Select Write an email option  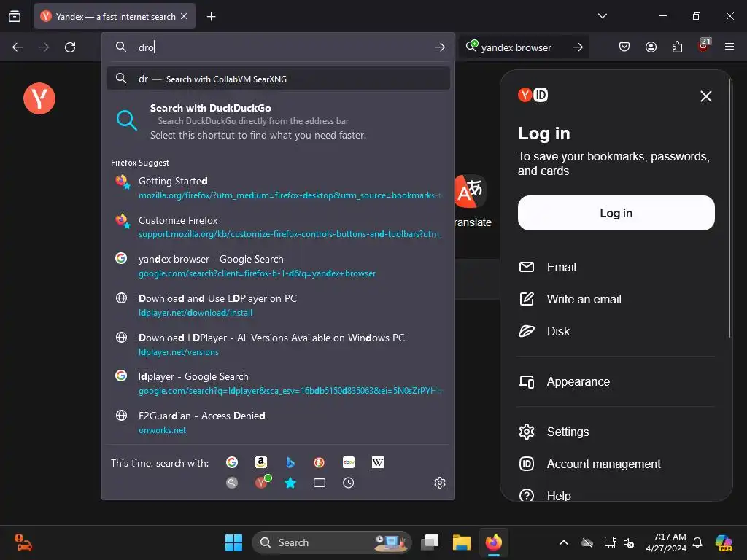click(616, 299)
